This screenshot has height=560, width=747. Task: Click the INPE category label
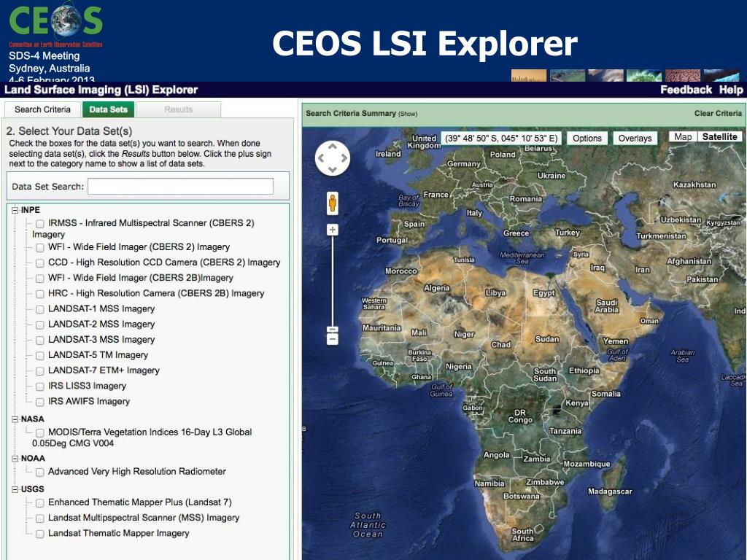click(31, 210)
